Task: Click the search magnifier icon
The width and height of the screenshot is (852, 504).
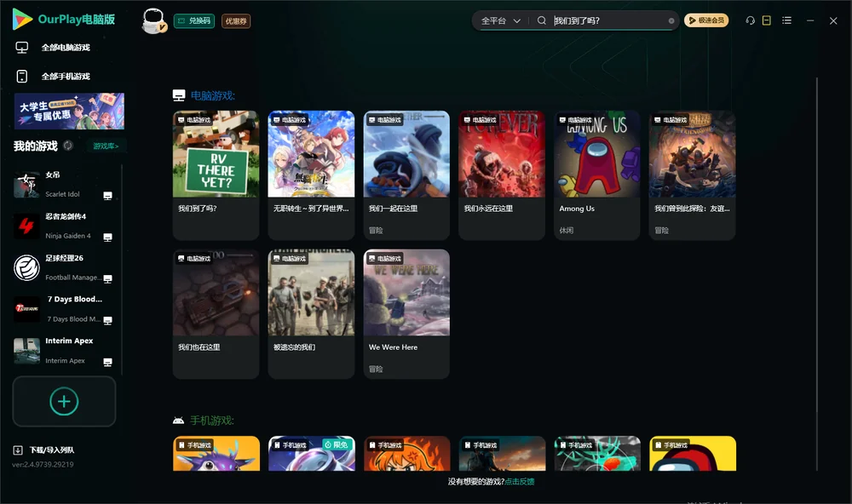Action: (x=542, y=20)
